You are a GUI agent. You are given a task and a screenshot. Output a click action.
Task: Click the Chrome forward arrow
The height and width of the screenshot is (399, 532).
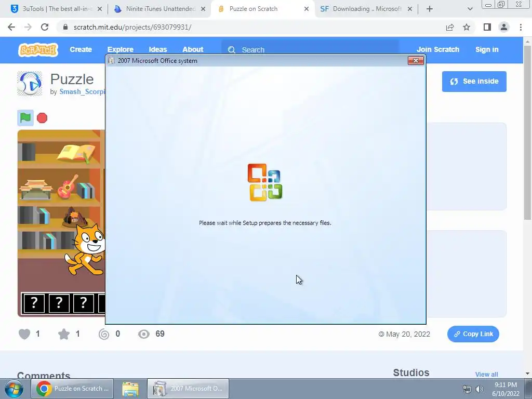click(x=28, y=27)
